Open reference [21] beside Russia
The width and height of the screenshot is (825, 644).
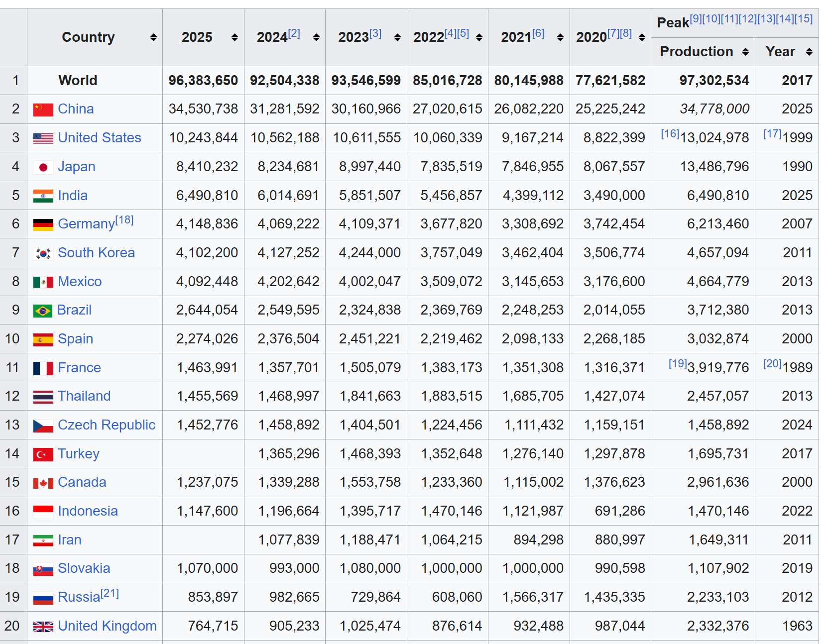pos(110,593)
